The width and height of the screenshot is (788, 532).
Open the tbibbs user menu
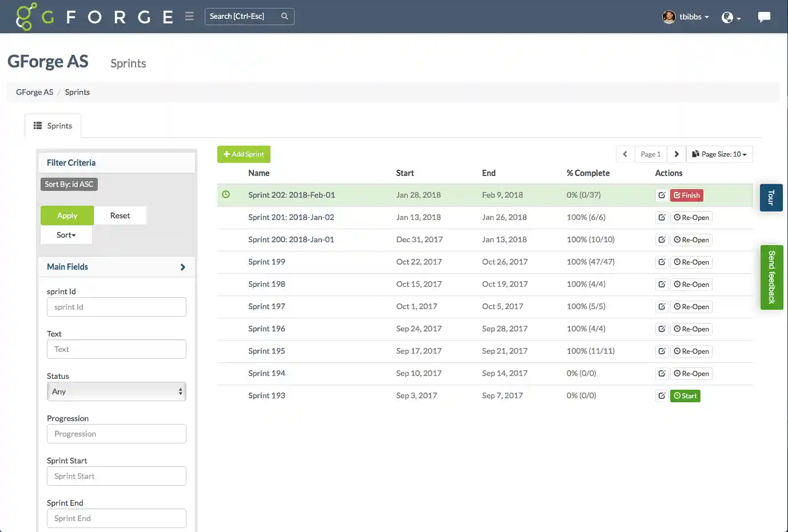click(686, 17)
